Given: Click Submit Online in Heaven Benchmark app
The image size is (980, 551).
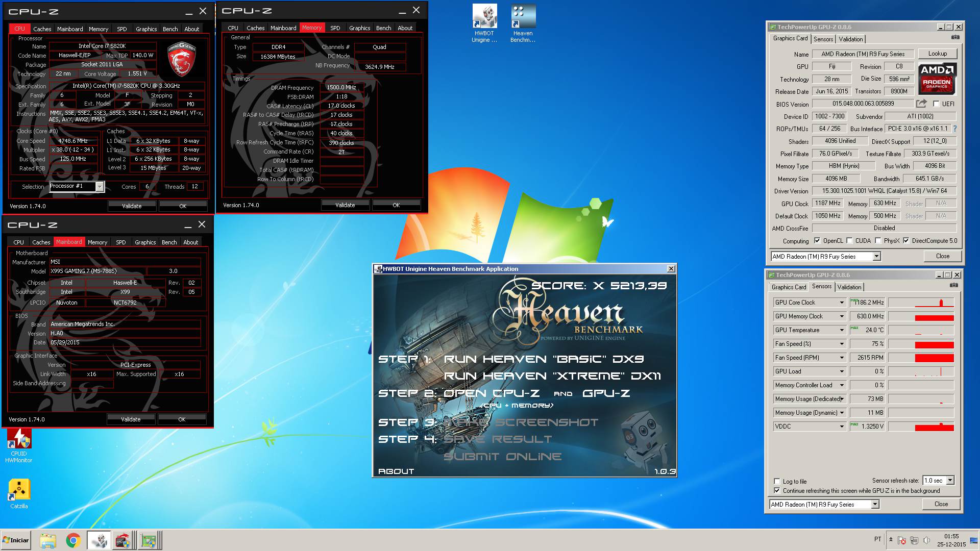Looking at the screenshot, I should coord(503,457).
